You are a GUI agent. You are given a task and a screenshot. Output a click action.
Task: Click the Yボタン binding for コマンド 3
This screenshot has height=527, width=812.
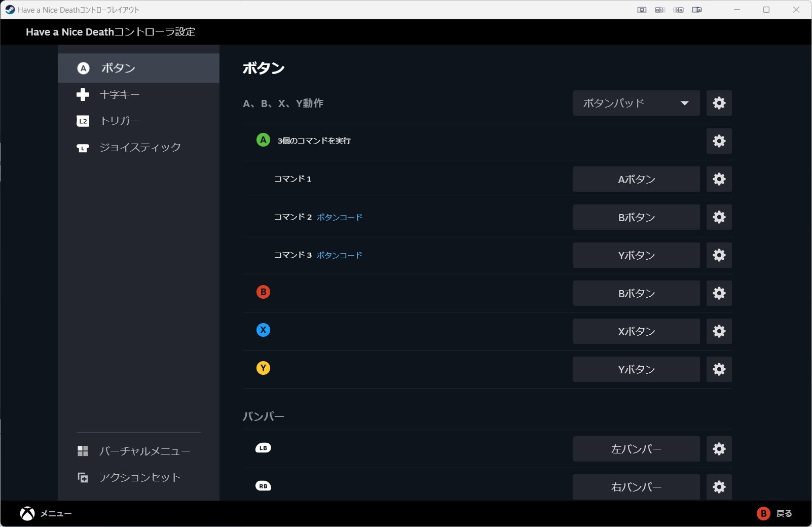coord(636,255)
